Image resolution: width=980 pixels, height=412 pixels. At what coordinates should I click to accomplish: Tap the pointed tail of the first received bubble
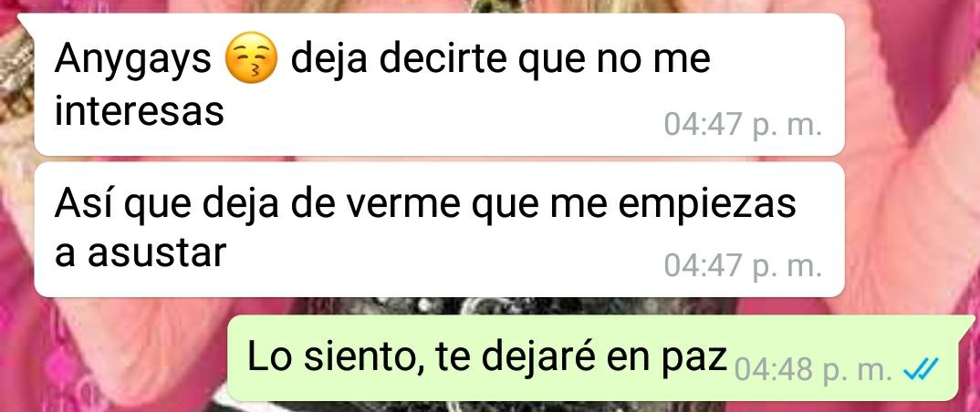pos(26,21)
